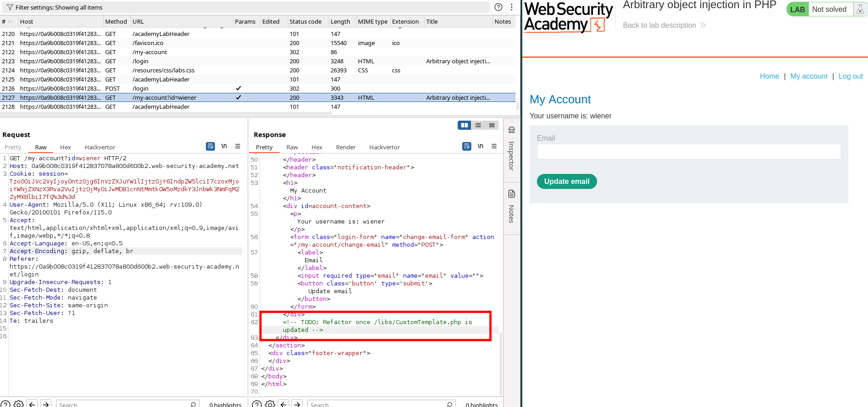868x407 pixels.
Task: Sort history by Title column header
Action: coord(459,21)
